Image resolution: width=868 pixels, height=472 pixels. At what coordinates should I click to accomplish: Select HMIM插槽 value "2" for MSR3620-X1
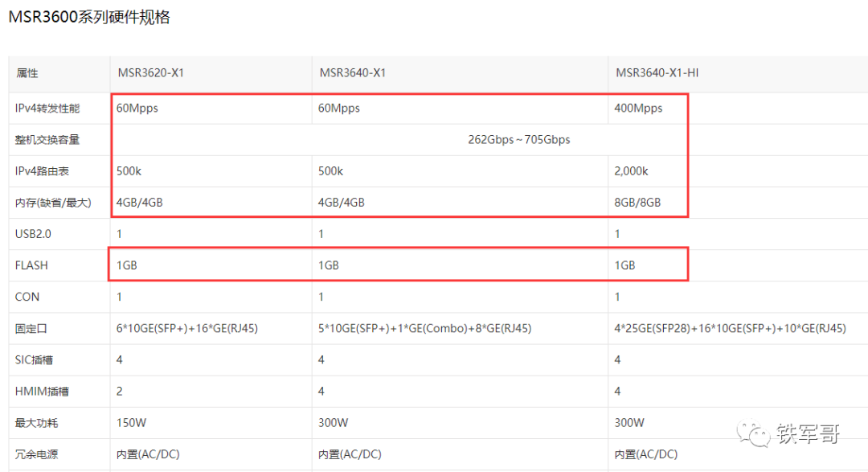[x=119, y=392]
